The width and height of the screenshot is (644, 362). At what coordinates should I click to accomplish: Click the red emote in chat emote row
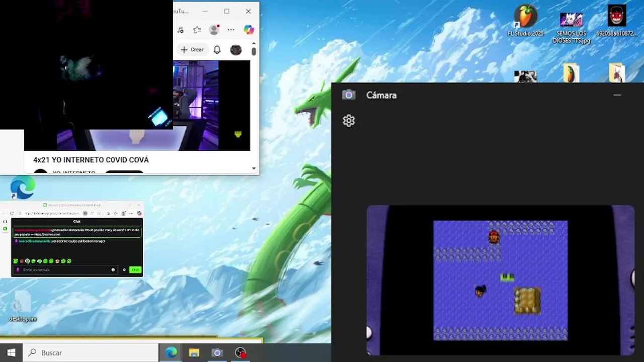22,261
